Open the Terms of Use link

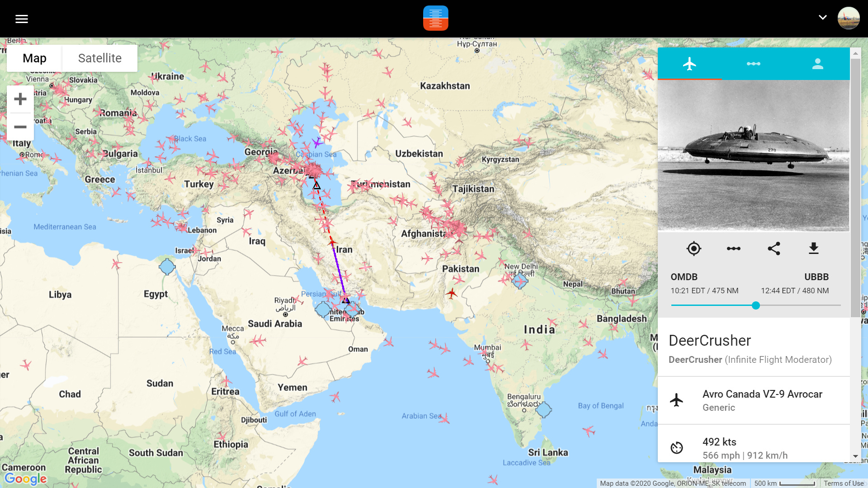[x=843, y=483]
